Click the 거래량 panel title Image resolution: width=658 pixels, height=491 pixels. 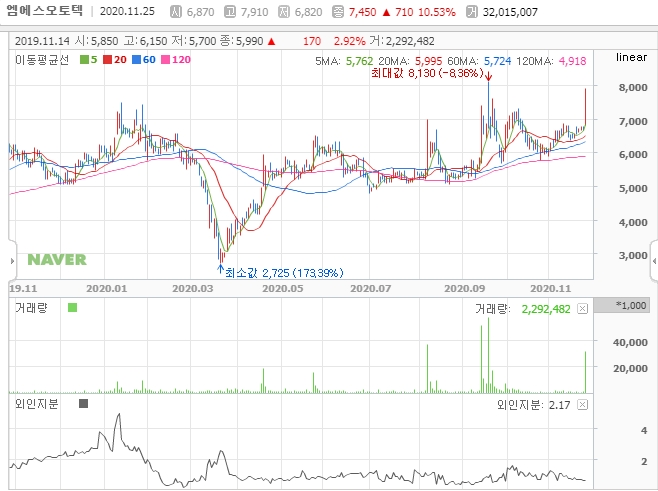(x=31, y=308)
